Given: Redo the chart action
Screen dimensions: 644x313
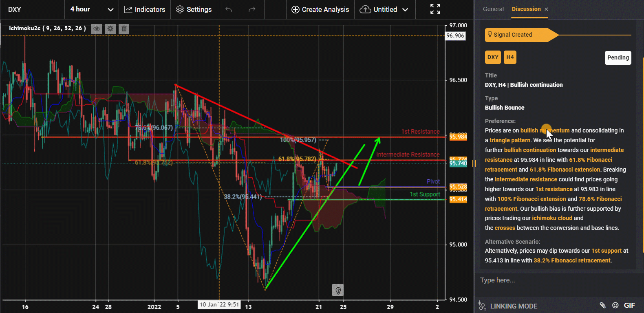Looking at the screenshot, I should (252, 9).
